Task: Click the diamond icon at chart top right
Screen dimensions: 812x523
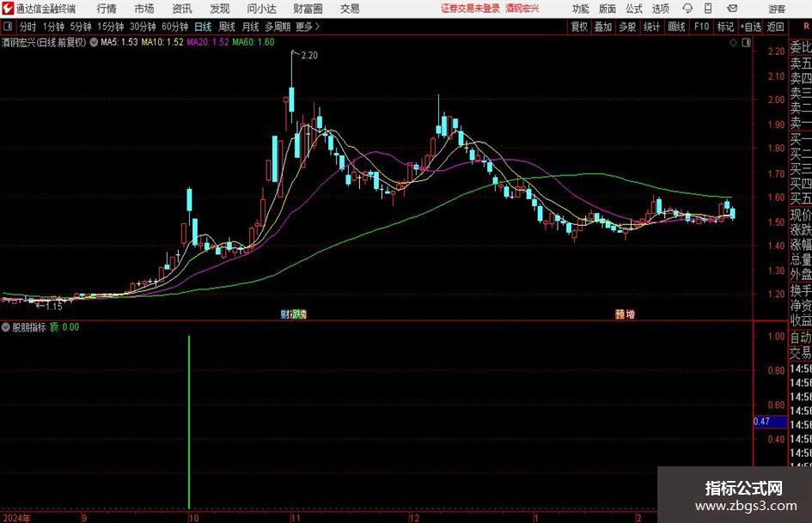Action: 733,43
